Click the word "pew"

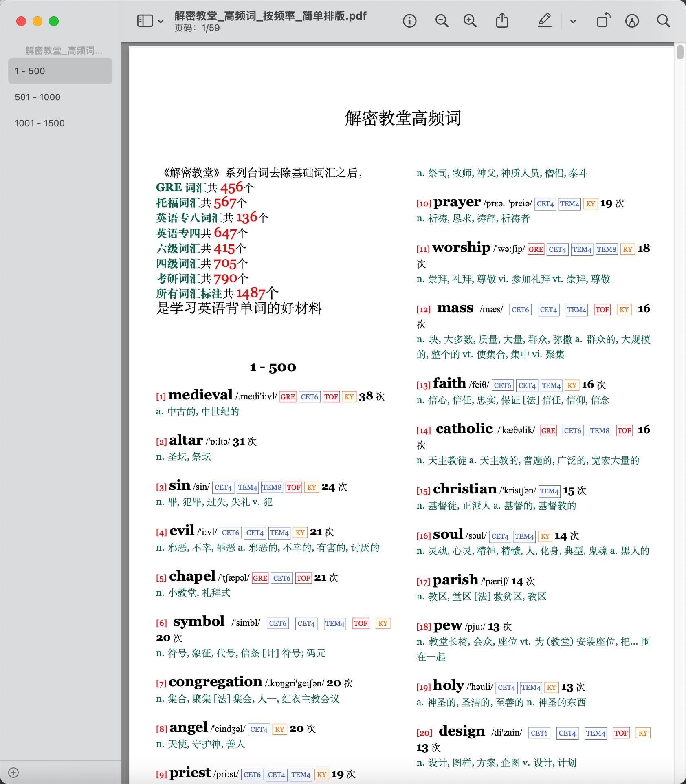pyautogui.click(x=448, y=625)
